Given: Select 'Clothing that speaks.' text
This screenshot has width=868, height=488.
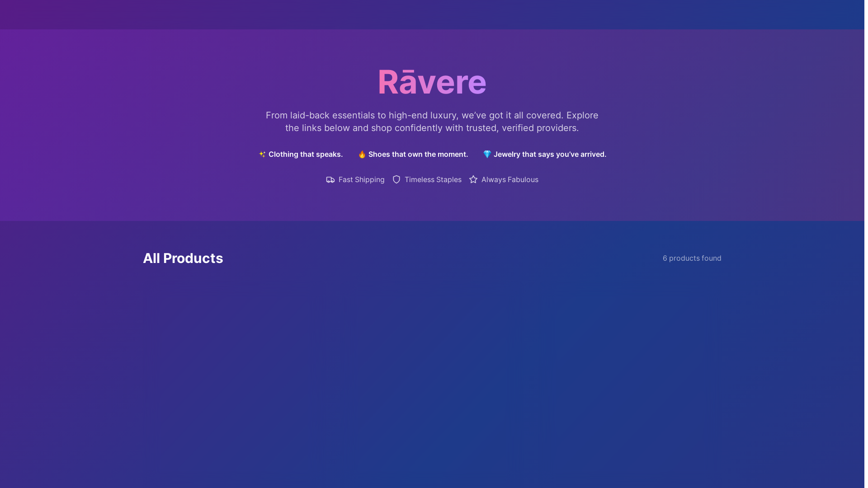Looking at the screenshot, I should [306, 154].
